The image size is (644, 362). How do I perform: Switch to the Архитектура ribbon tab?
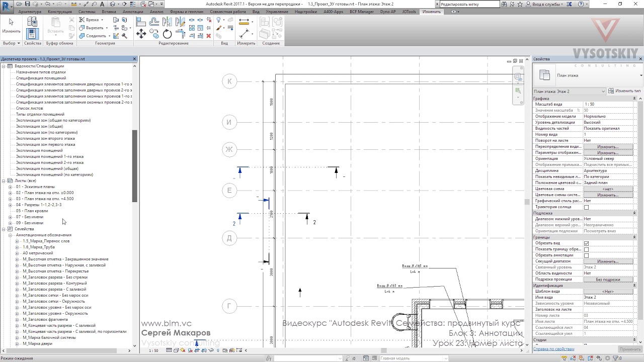click(30, 12)
